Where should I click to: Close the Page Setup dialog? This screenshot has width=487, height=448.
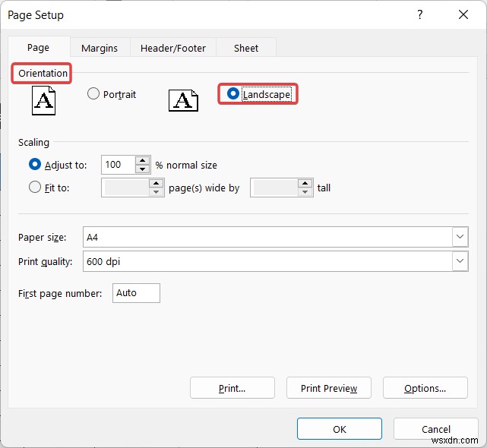coord(463,14)
